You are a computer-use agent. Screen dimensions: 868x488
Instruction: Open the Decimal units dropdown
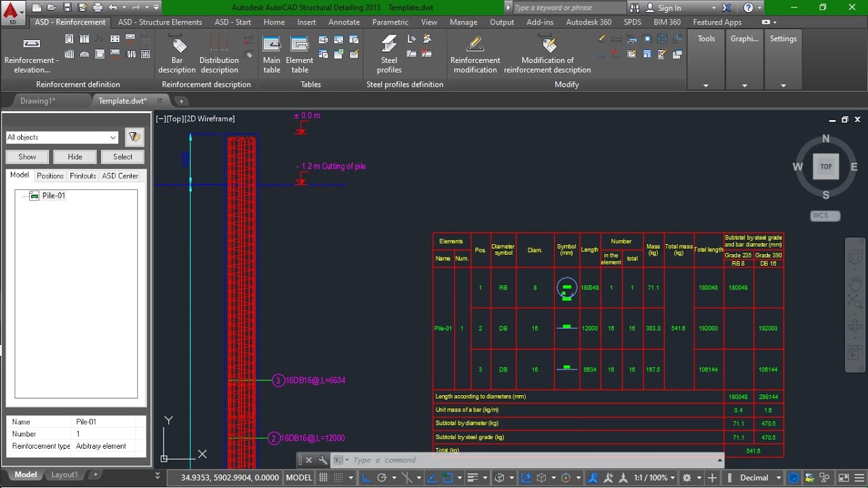click(x=759, y=478)
